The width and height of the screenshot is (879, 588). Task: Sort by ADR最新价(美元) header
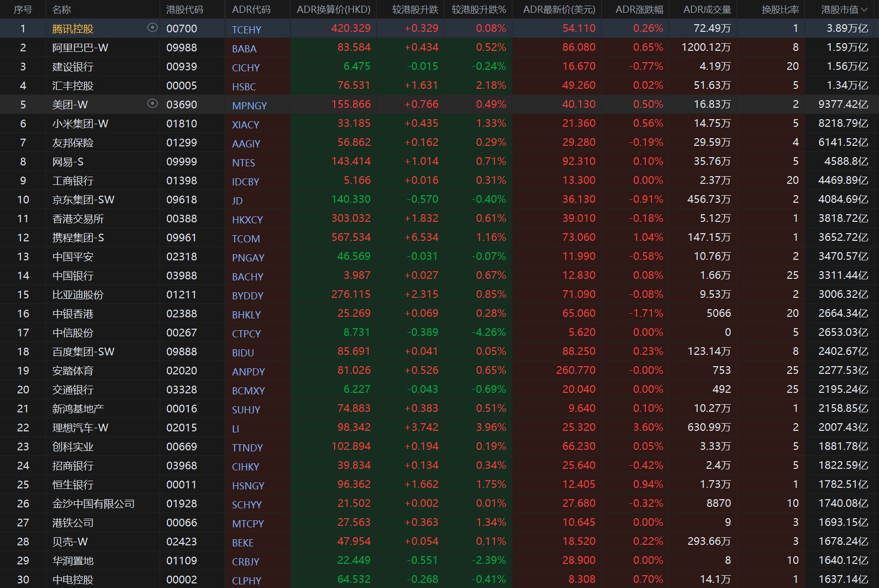(559, 10)
